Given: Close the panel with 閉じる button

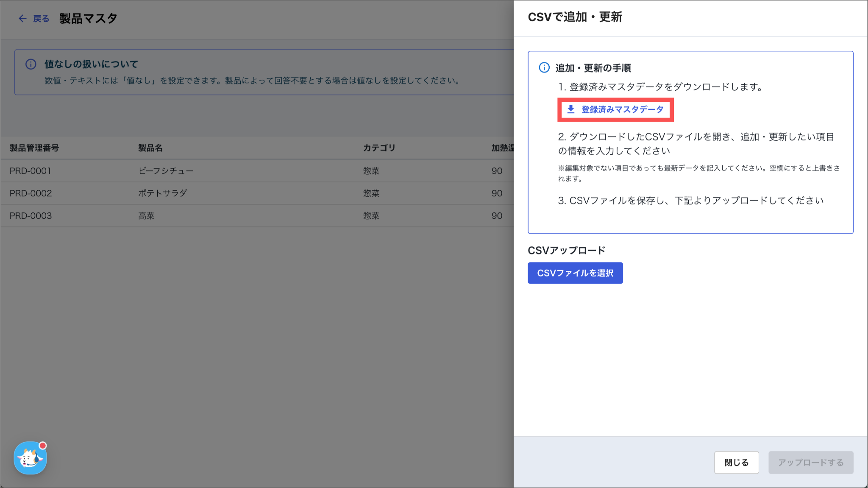Looking at the screenshot, I should pyautogui.click(x=736, y=462).
